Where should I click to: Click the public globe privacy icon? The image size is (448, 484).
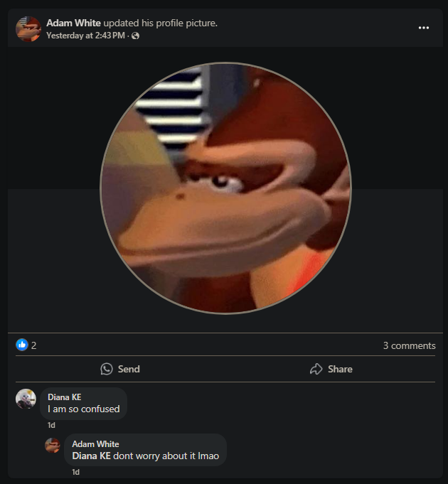[135, 36]
